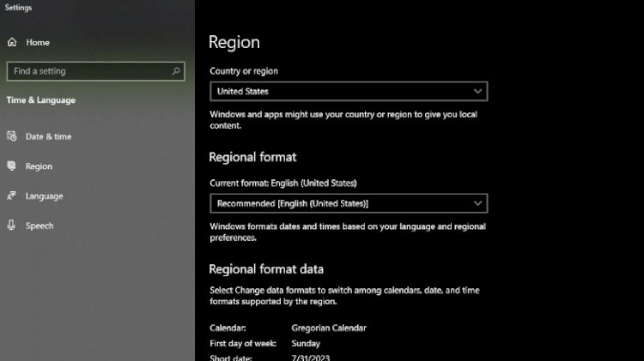This screenshot has width=644, height=361.
Task: Click the 'Sunday' first day value
Action: (306, 343)
